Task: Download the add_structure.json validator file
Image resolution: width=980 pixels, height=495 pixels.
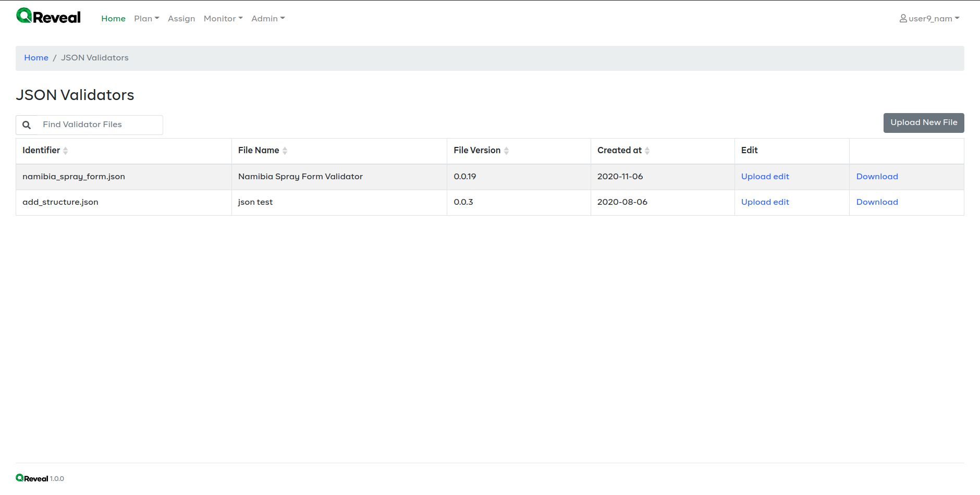Action: [877, 202]
